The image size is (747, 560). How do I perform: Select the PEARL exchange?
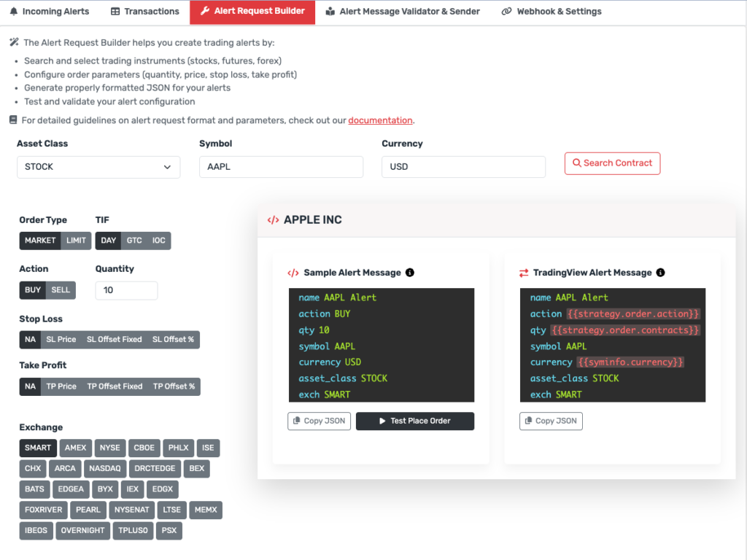88,510
